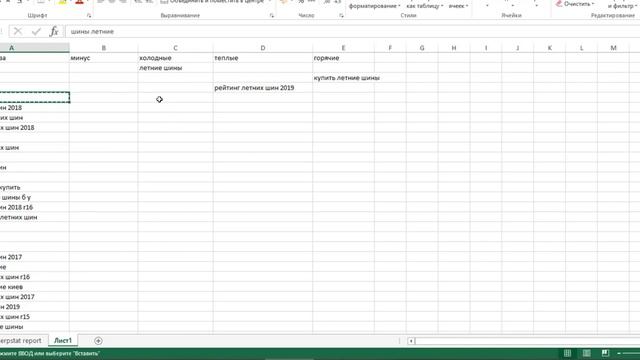This screenshot has height=360, width=640.
Task: Select the cell ending '2018 r16'
Action: [34, 207]
